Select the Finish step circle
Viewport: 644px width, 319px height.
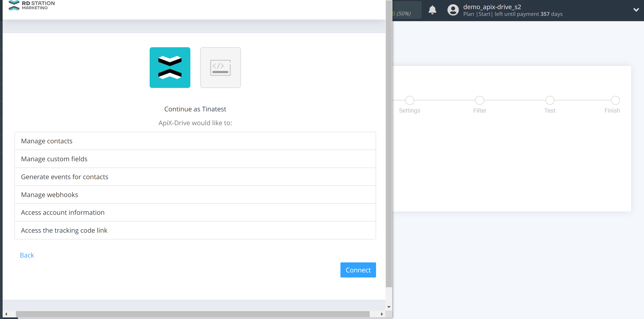(615, 100)
